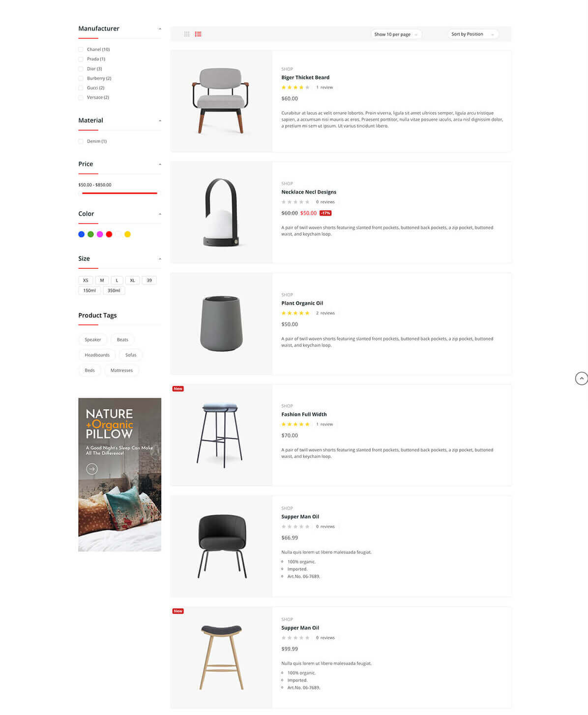
Task: Open the Show 10 per page dropdown
Action: point(396,34)
